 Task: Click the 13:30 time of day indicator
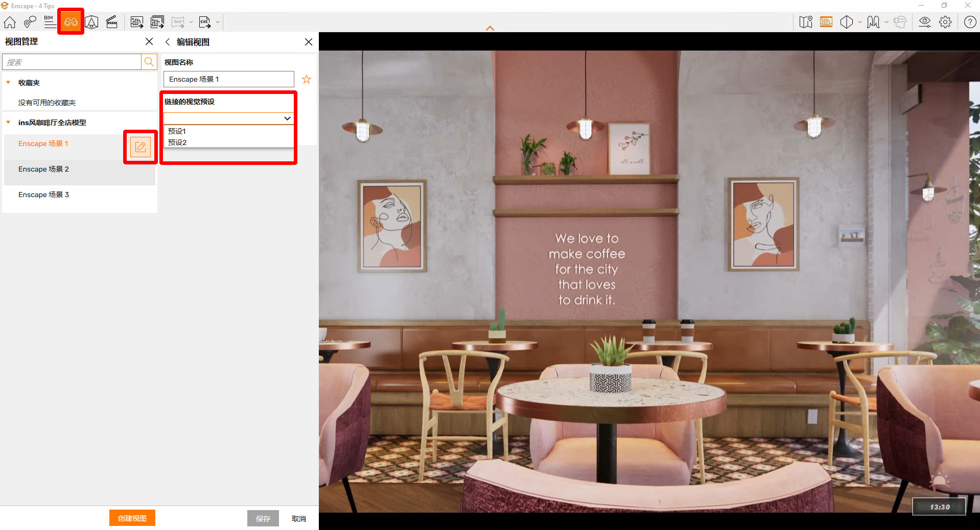939,507
